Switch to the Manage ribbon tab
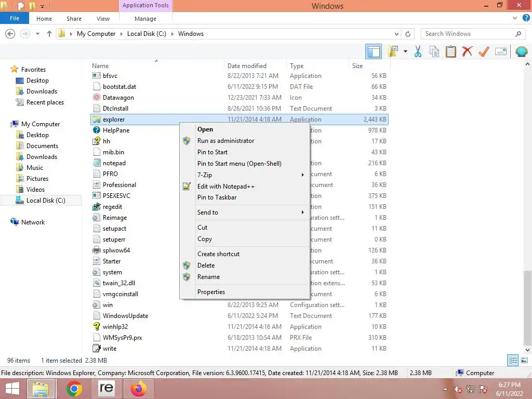This screenshot has width=532, height=399. pos(145,19)
